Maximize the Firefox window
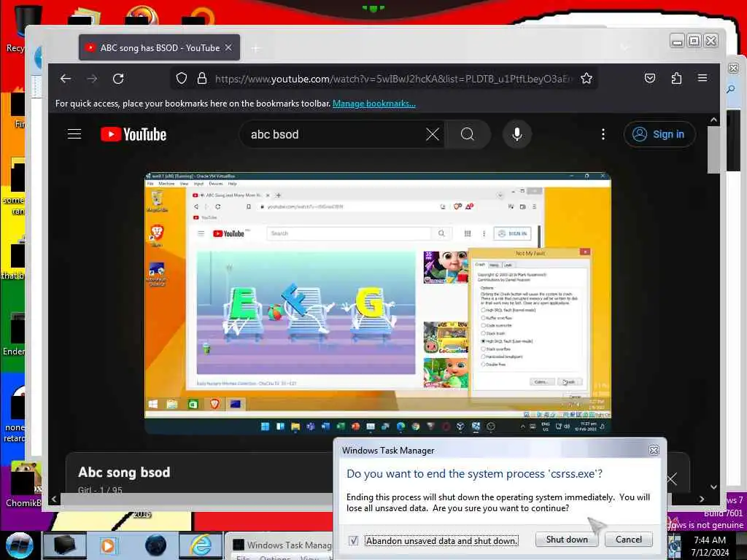This screenshot has height=560, width=747. tap(694, 41)
